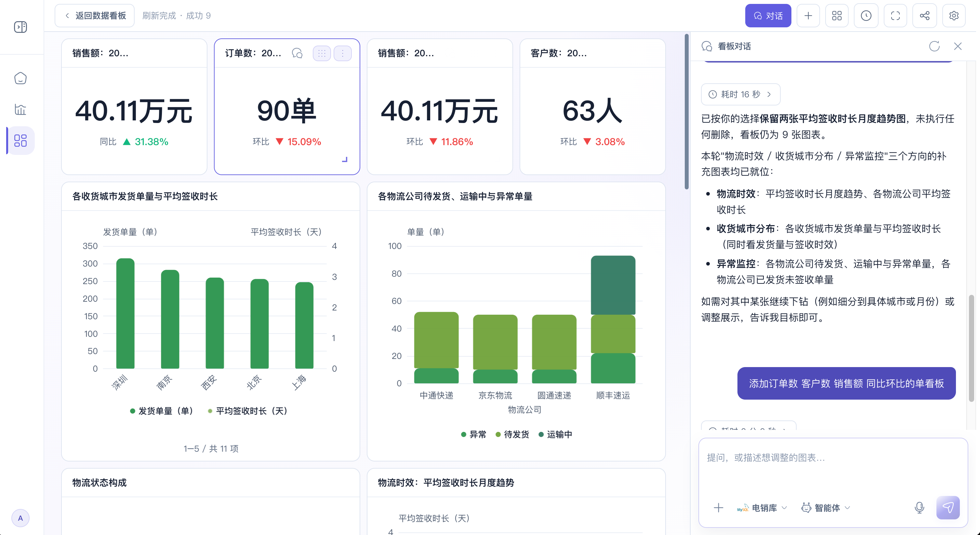The width and height of the screenshot is (980, 535).
Task: Click the chat panel vertical scrollbar
Action: 971,348
